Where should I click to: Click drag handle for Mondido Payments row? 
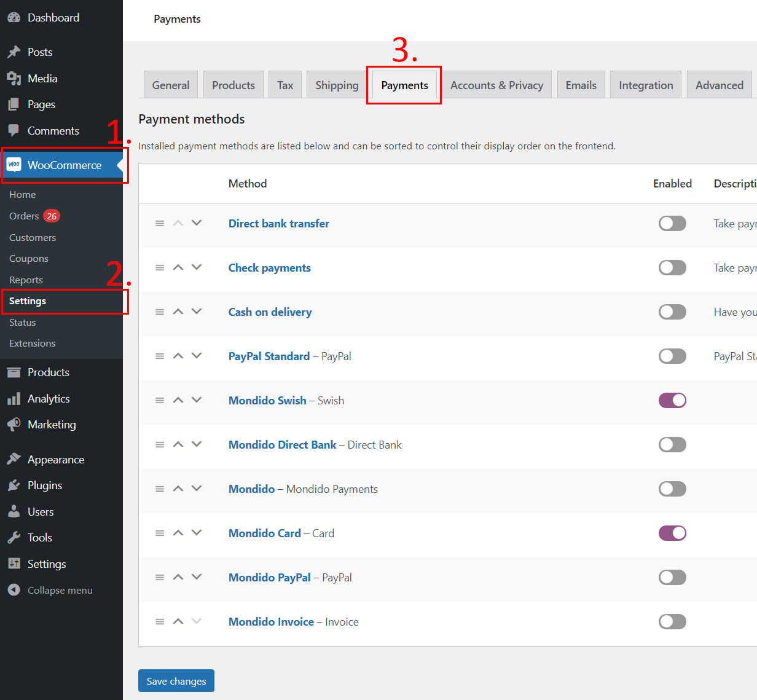coord(160,489)
